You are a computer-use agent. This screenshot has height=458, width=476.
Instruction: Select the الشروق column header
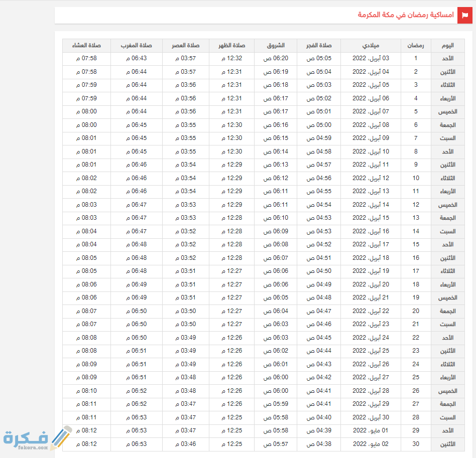276,46
